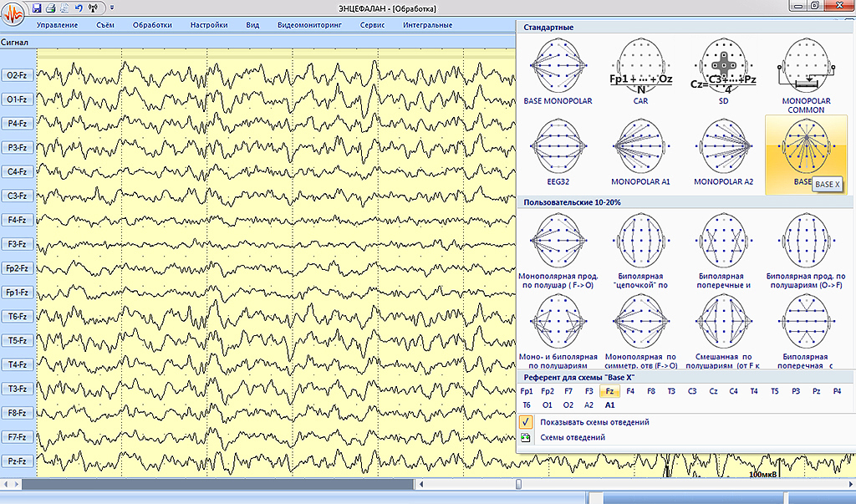This screenshot has width=856, height=504.
Task: Open the Видеомониторинг menu
Action: 309,24
